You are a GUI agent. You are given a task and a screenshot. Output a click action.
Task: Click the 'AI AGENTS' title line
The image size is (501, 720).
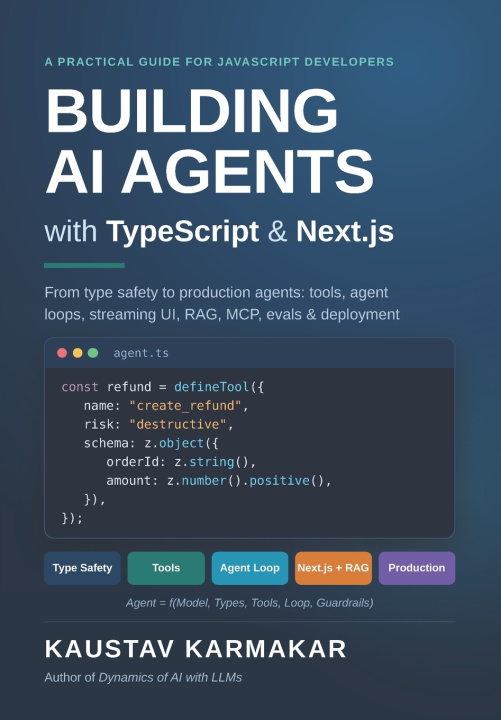pyautogui.click(x=209, y=172)
